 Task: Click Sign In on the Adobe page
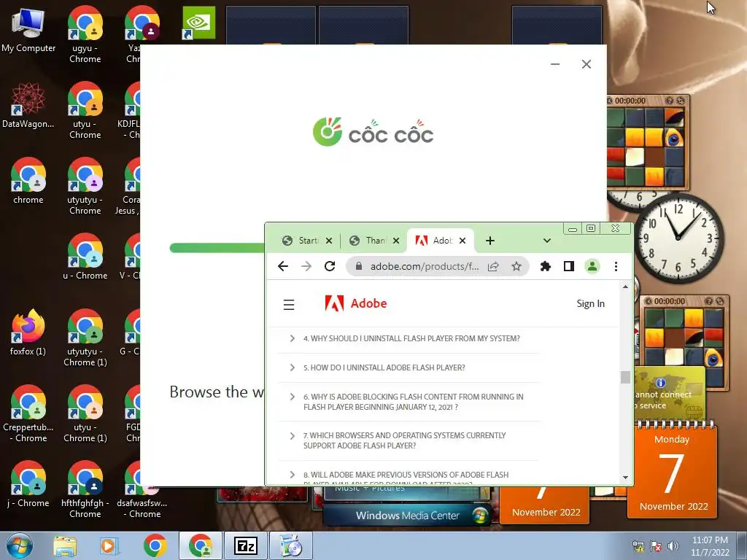(590, 304)
